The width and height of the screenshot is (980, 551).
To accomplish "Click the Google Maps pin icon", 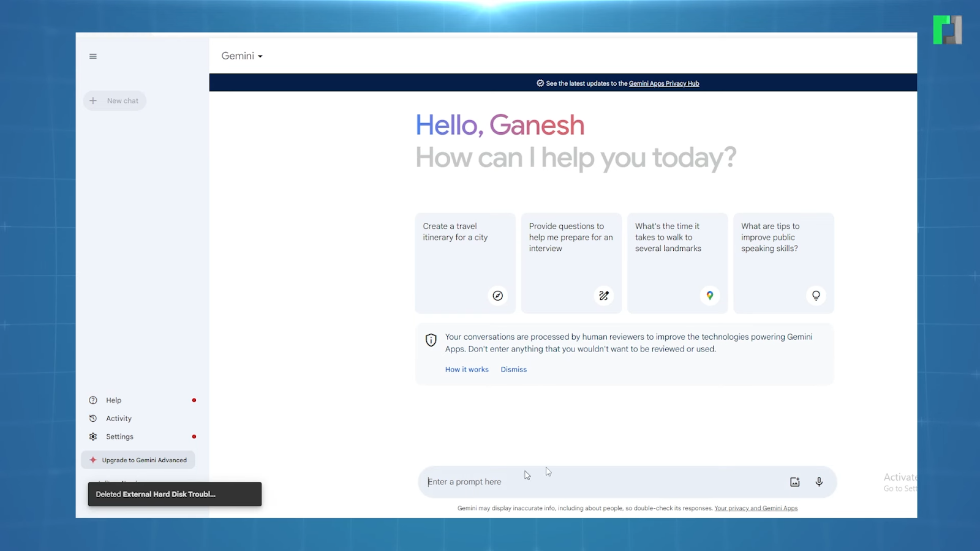I will pos(710,296).
